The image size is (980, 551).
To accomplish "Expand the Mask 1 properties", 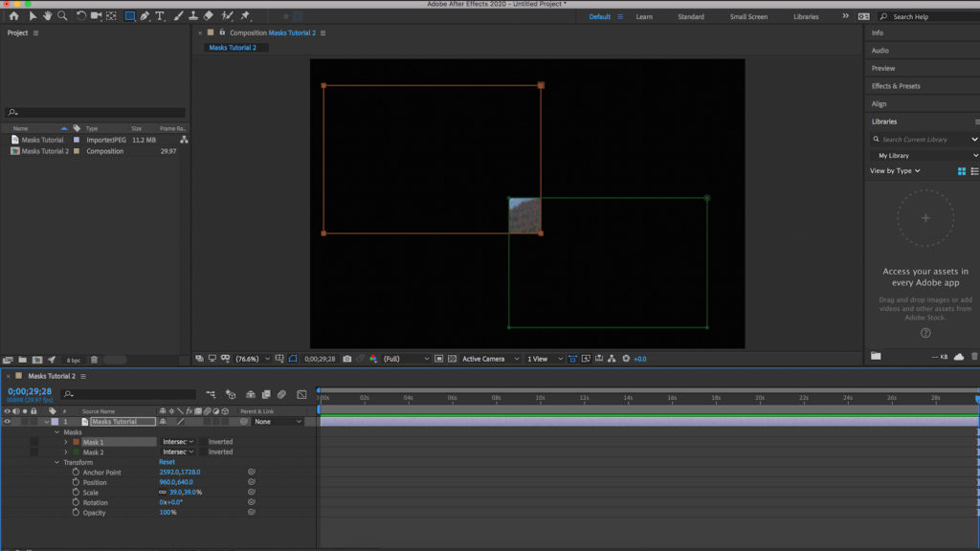I will [66, 442].
